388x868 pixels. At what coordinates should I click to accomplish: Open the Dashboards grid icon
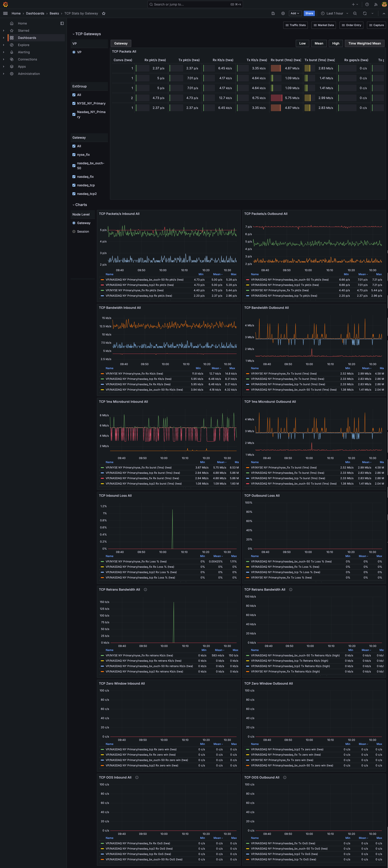pyautogui.click(x=12, y=38)
